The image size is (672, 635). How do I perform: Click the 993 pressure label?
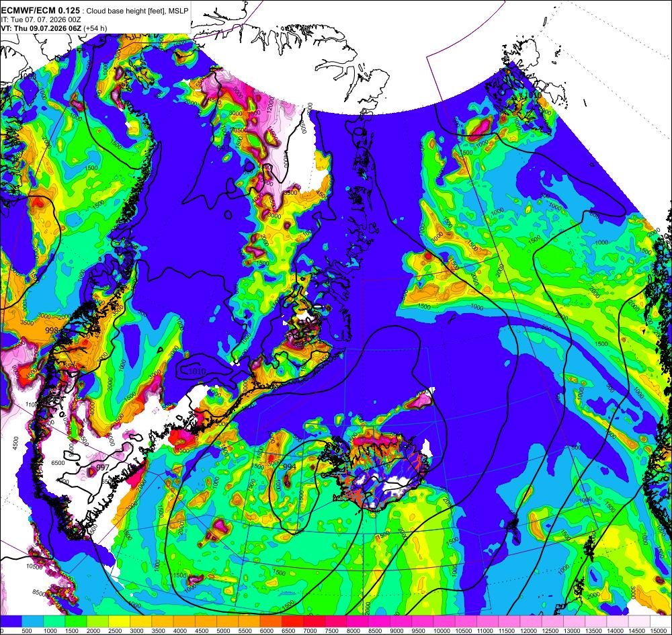click(223, 149)
